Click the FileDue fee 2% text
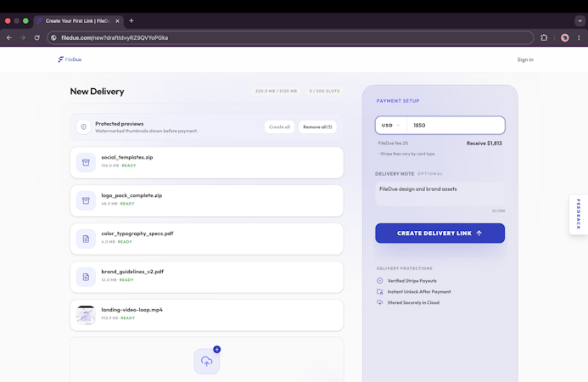 click(x=393, y=143)
